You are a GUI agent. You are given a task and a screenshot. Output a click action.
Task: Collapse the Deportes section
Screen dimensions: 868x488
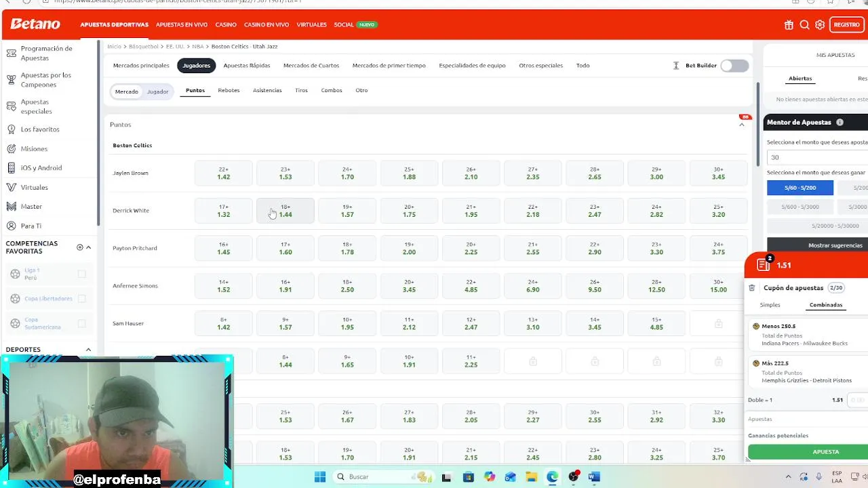pyautogui.click(x=88, y=350)
